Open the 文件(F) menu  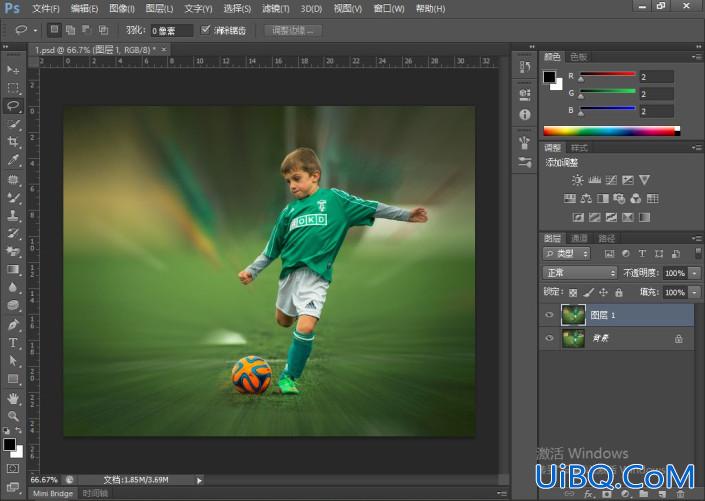click(x=45, y=9)
